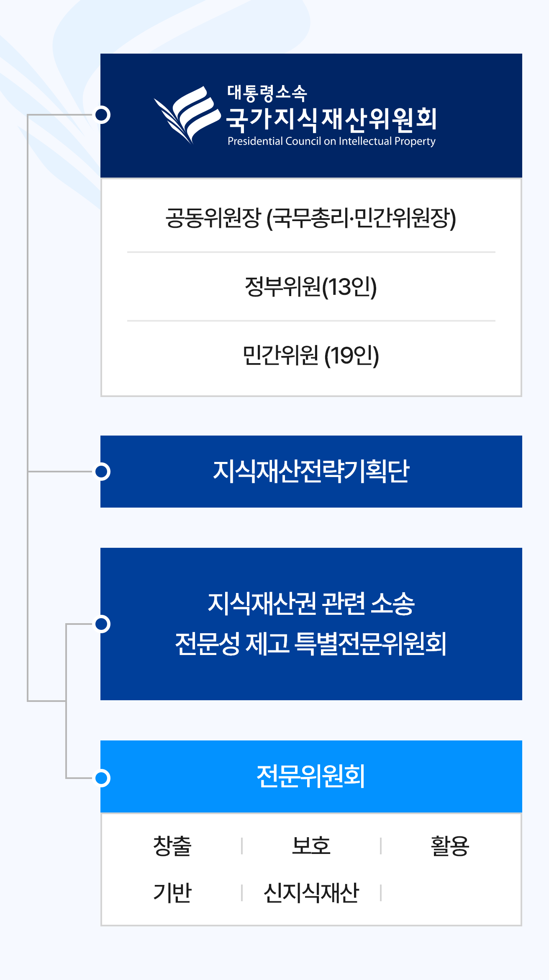This screenshot has width=549, height=980.
Task: Select the 전문위원회 header
Action: point(311,776)
